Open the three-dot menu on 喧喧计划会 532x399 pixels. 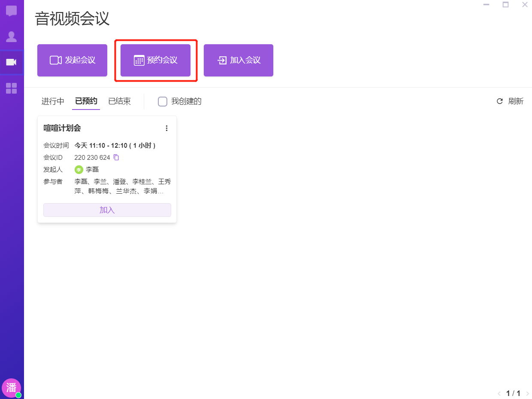click(167, 128)
